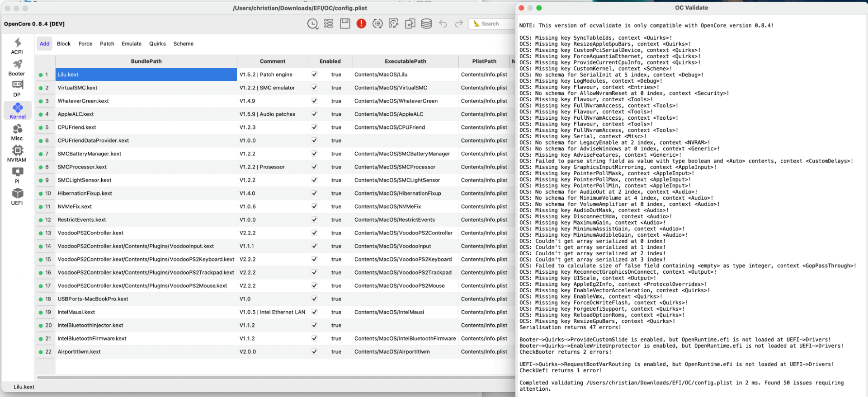Open the Scheme tab

[184, 44]
